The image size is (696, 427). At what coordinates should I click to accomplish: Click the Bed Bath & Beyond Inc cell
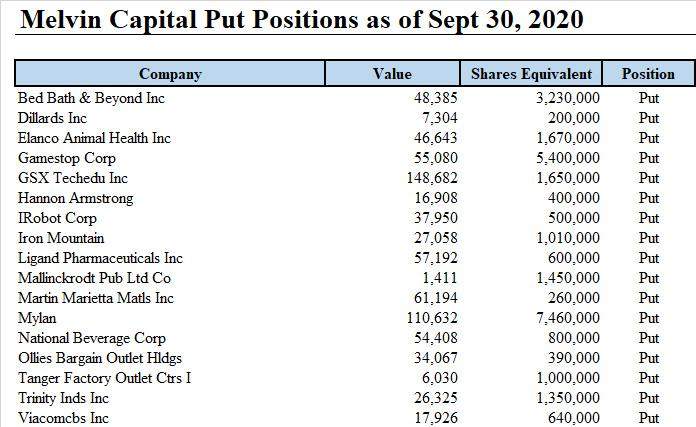[x=91, y=98]
